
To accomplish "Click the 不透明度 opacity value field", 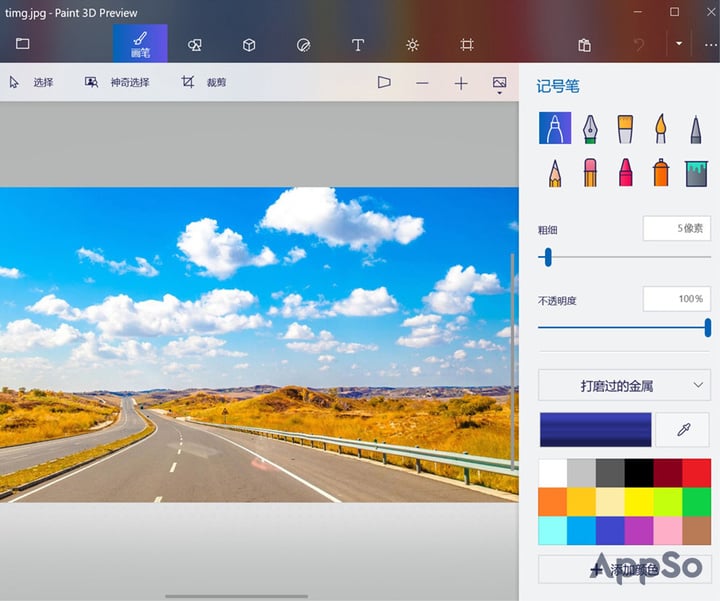I will pyautogui.click(x=676, y=299).
